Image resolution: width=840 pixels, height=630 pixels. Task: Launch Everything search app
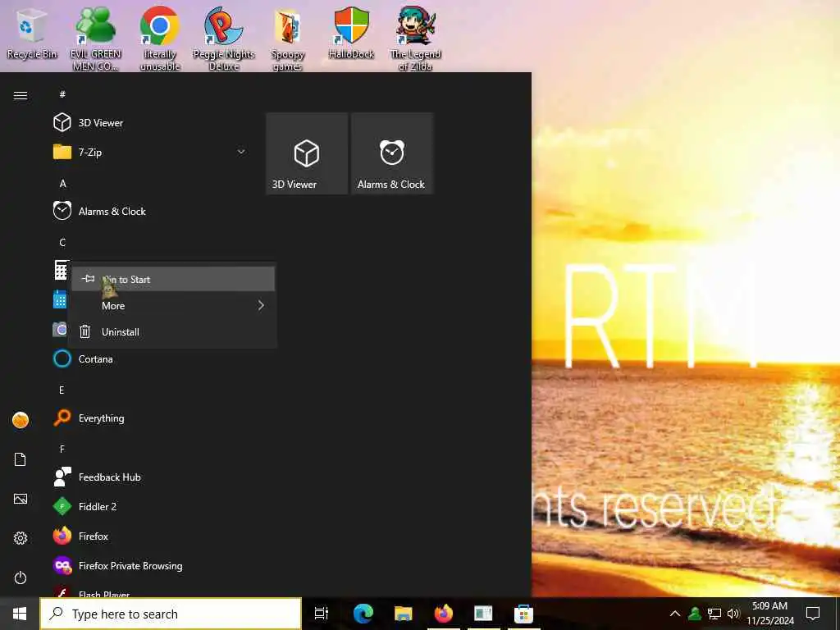tap(150, 418)
